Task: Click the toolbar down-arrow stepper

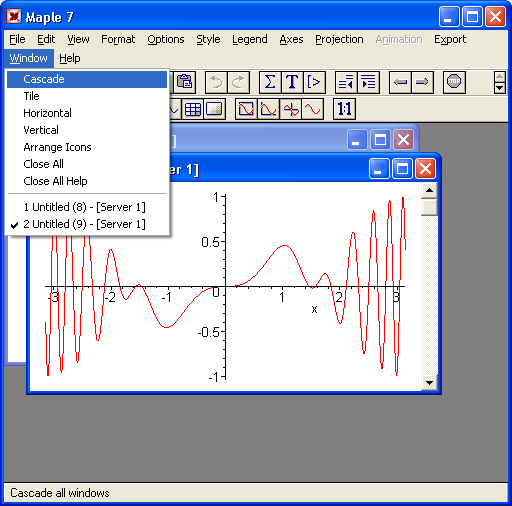Action: click(499, 88)
